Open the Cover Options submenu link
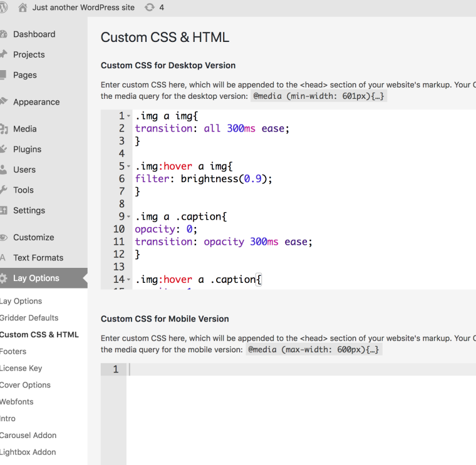Screen dimensions: 476x465 [25, 385]
